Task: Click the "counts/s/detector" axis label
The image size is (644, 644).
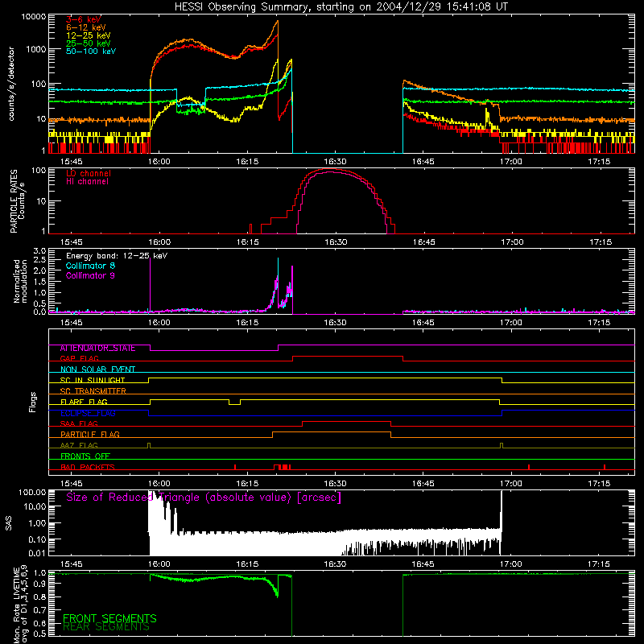Action: [11, 84]
